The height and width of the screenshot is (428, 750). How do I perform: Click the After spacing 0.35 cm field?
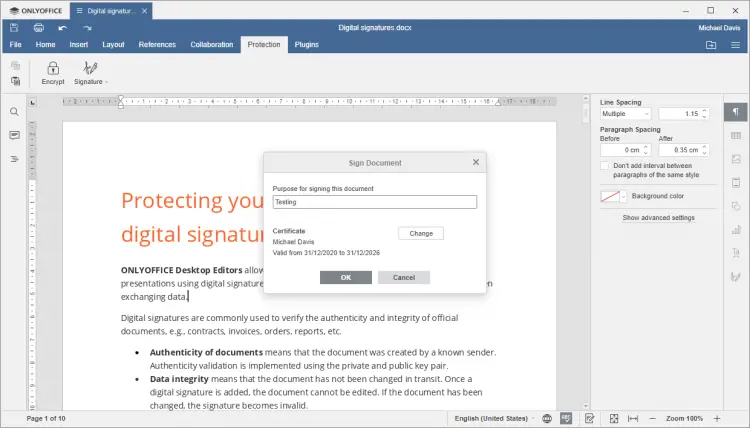coord(679,150)
